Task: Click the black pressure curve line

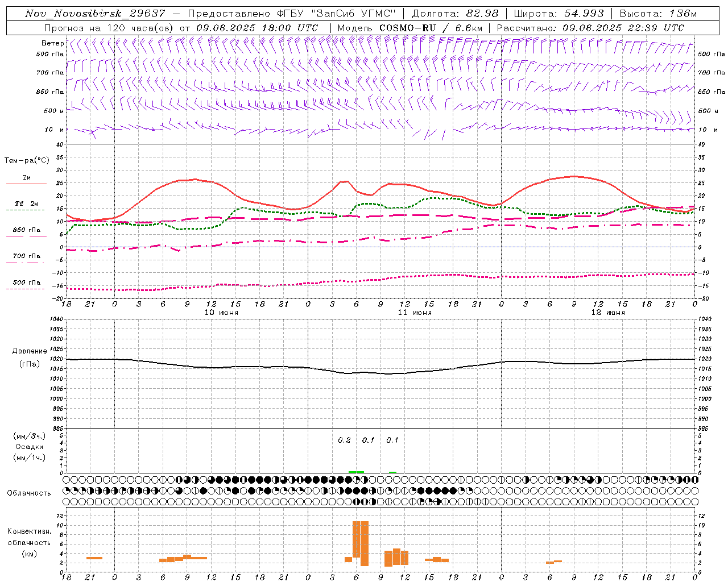Action: point(381,373)
